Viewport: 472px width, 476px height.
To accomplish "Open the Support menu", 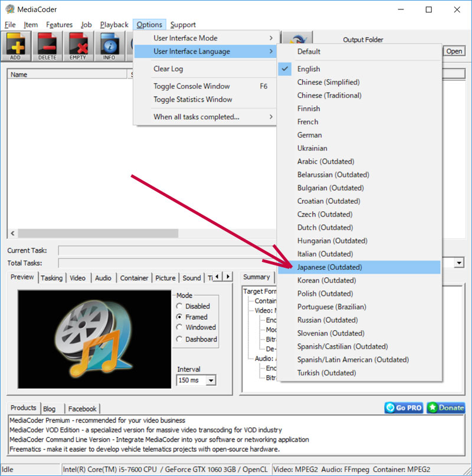I will tap(183, 25).
